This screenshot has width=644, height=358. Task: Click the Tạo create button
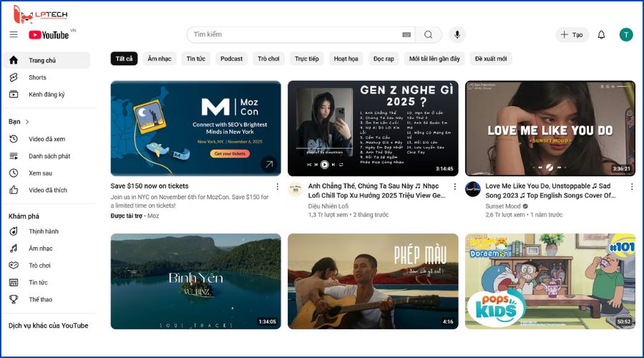pos(572,35)
